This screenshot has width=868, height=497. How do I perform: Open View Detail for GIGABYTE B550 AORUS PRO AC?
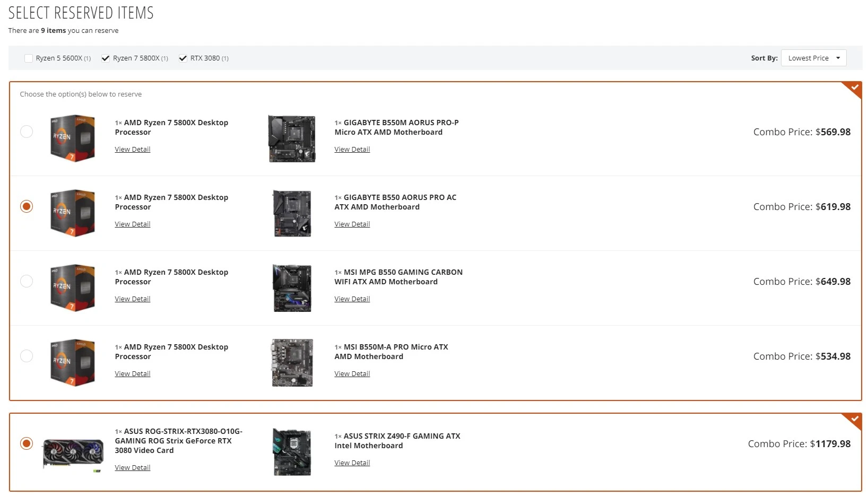click(x=352, y=224)
